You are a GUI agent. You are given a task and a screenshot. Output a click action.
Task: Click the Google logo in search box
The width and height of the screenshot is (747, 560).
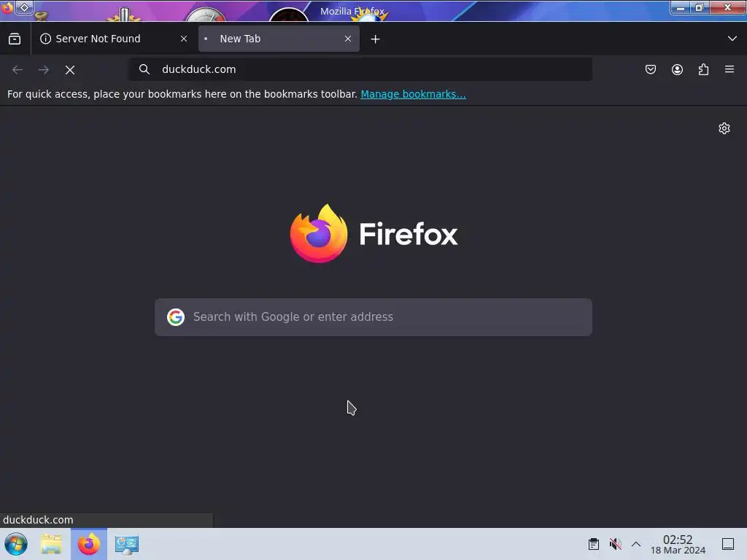pos(176,317)
